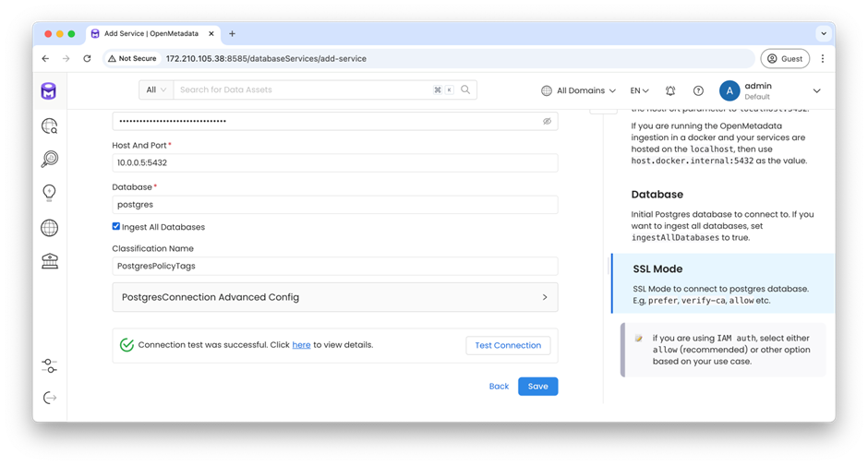Click the Logout arrow icon in the sidebar

pos(49,398)
